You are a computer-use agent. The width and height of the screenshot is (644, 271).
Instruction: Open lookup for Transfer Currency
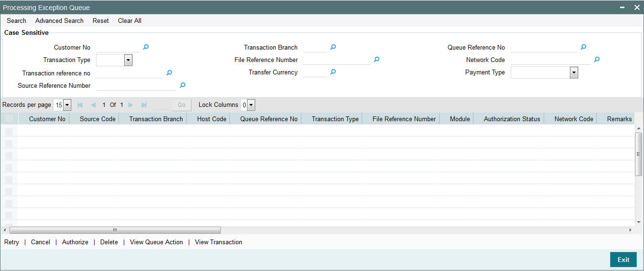pyautogui.click(x=333, y=72)
